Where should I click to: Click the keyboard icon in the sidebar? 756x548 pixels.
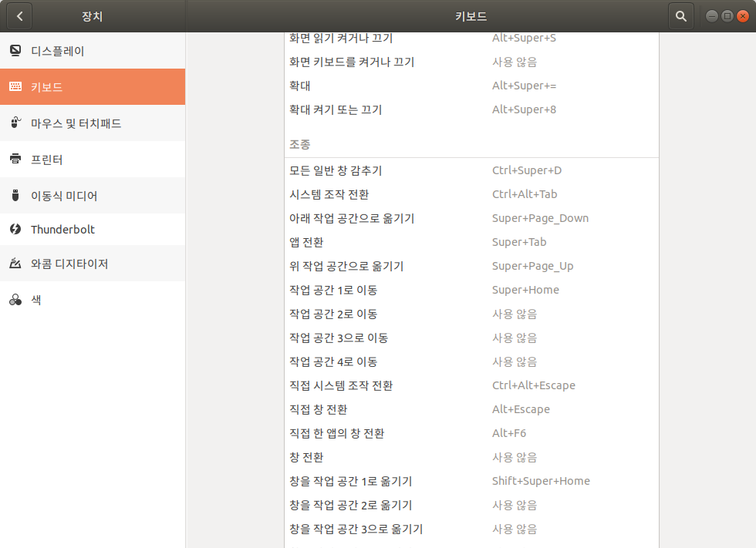pos(15,86)
